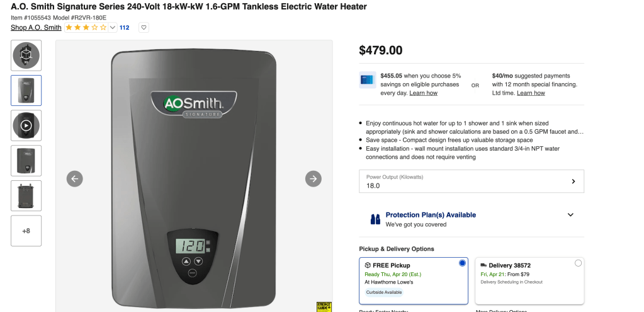Play the product video thumbnail
The height and width of the screenshot is (312, 644).
26,125
